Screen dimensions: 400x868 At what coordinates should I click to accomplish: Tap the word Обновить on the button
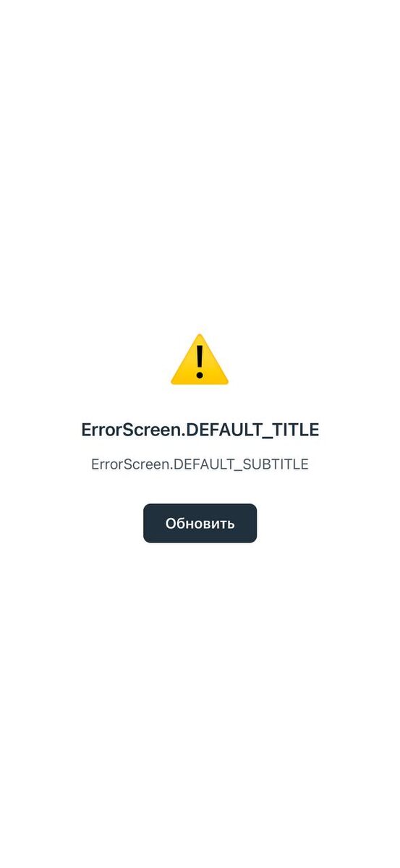tap(200, 524)
